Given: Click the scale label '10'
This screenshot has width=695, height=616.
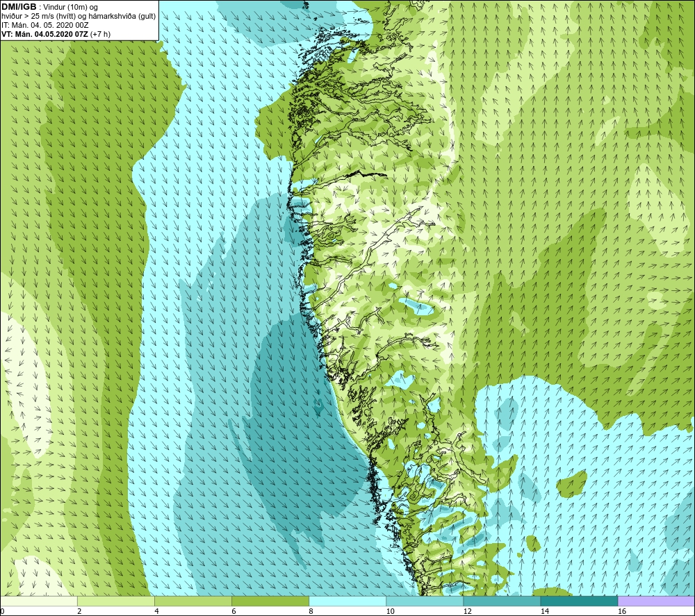Looking at the screenshot, I should click(390, 611).
